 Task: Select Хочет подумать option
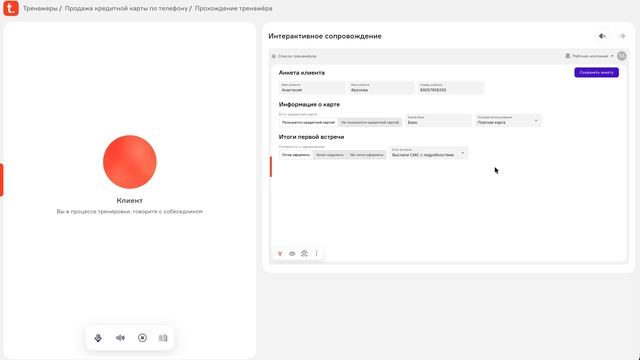click(330, 155)
